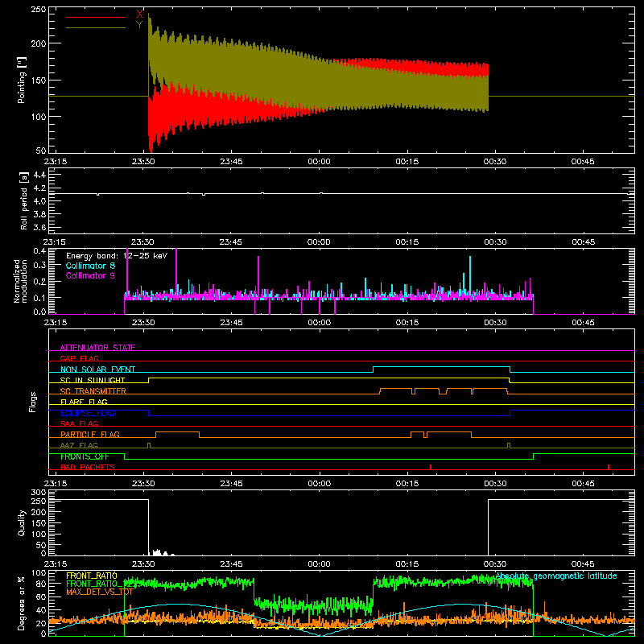Image resolution: width=644 pixels, height=644 pixels.
Task: Click the Pointing ["] axis label
Action: click(22, 80)
